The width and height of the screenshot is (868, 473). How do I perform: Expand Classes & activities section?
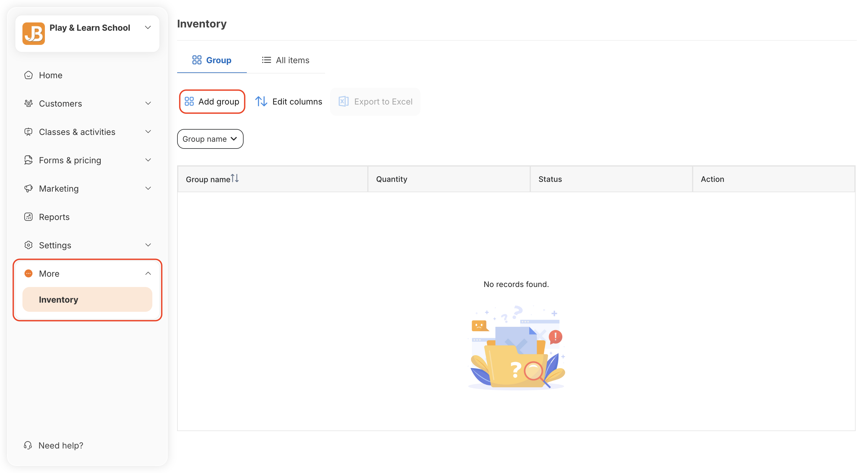pos(148,131)
